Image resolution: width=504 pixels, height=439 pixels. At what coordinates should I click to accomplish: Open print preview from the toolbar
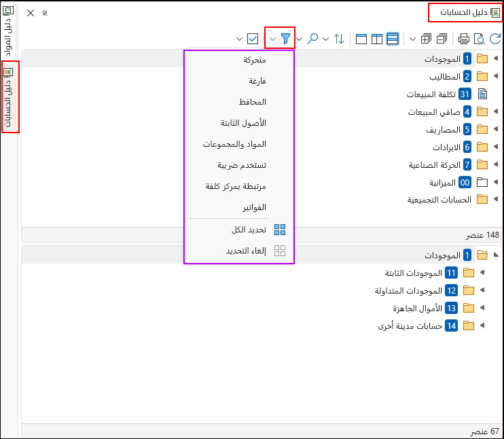(480, 39)
